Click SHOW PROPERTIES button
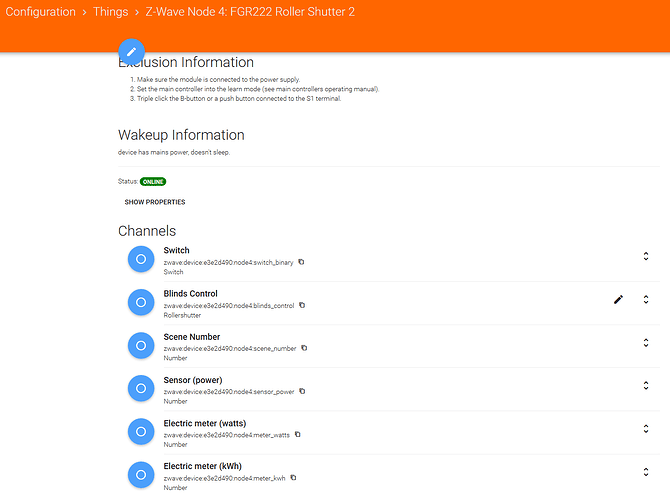The width and height of the screenshot is (670, 500). tap(155, 202)
